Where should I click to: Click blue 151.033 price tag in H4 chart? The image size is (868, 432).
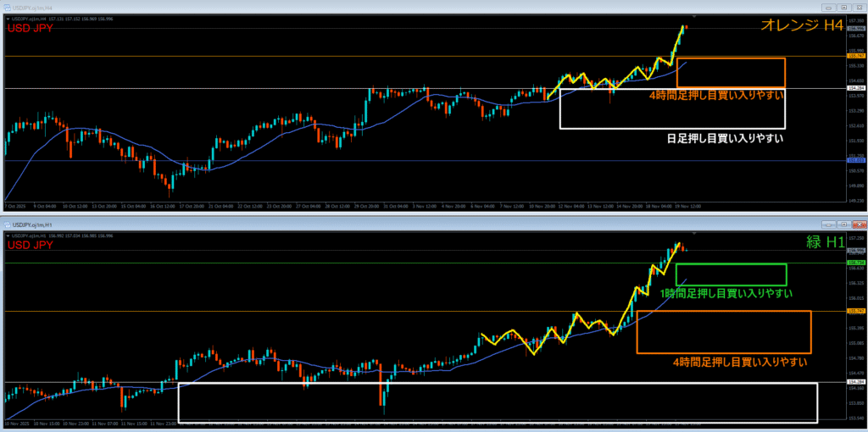pos(856,160)
